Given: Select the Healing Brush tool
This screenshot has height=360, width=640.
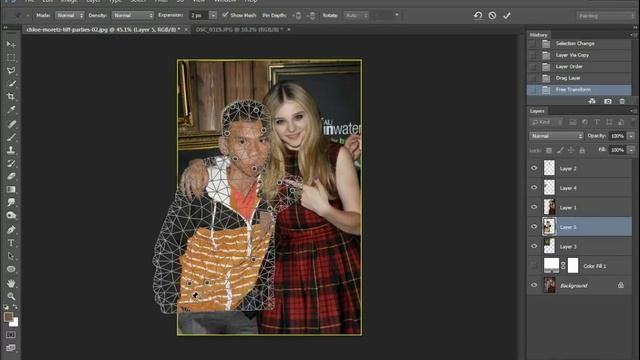Looking at the screenshot, I should pyautogui.click(x=11, y=124).
